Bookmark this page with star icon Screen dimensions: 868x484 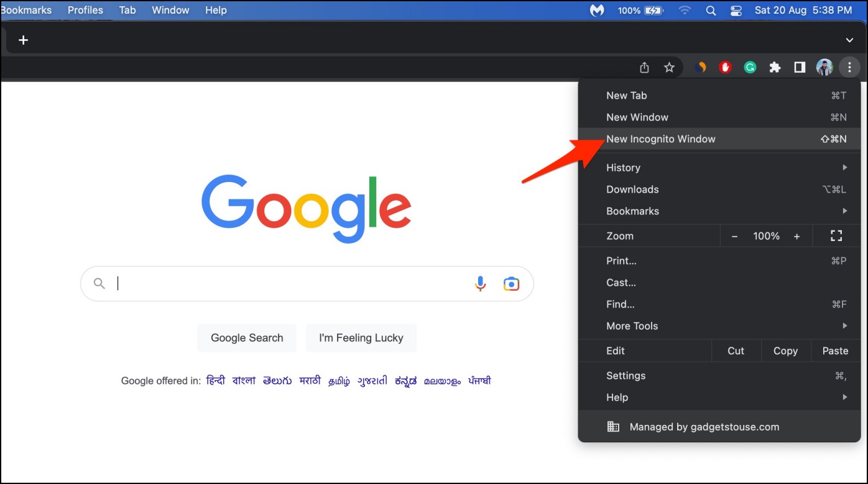point(669,67)
